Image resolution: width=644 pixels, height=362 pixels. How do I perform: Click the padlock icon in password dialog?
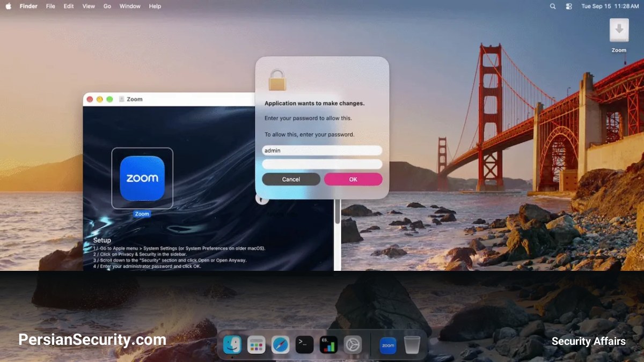(x=277, y=80)
